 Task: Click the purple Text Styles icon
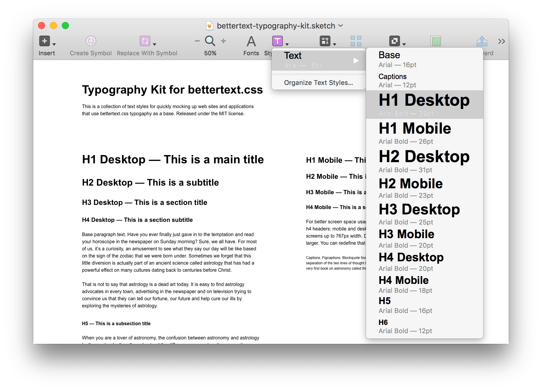click(277, 41)
